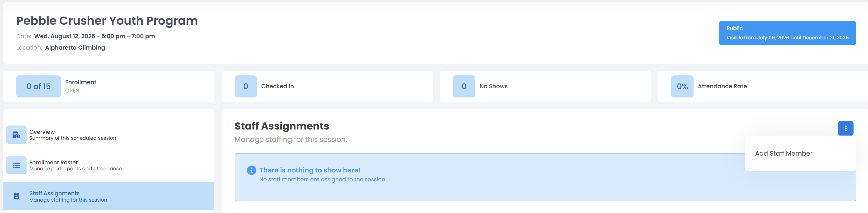868x213 pixels.
Task: Click the 0% Attendance Rate badge
Action: point(682,87)
